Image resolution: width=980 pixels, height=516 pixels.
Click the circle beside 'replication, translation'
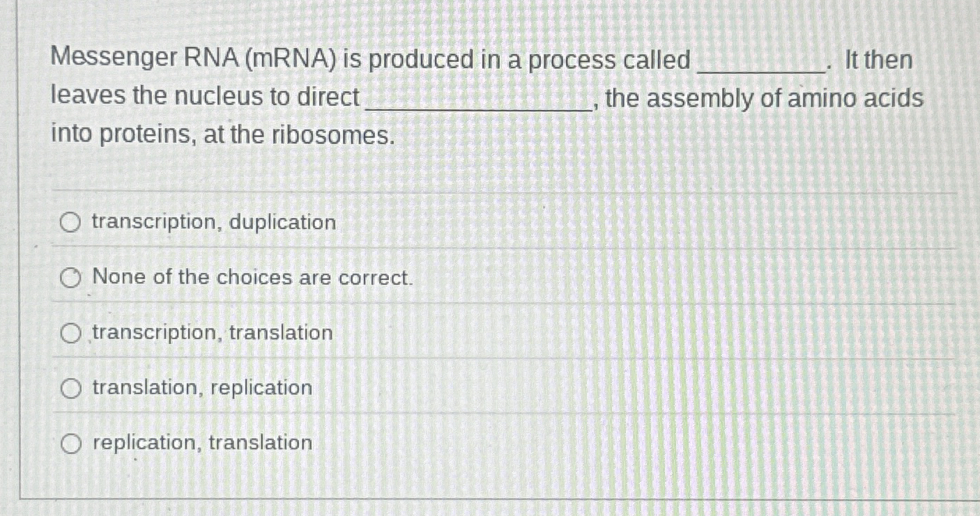[x=70, y=443]
